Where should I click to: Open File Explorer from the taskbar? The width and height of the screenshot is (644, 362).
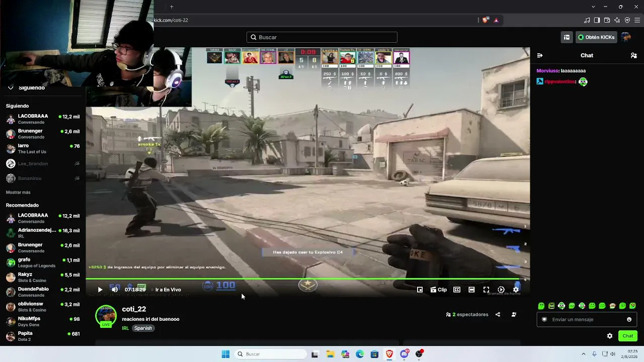(330, 354)
